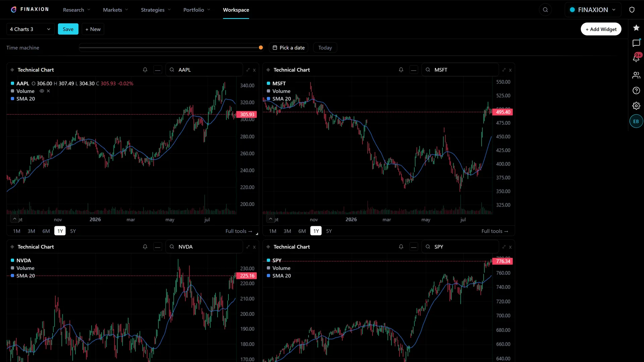
Task: Select 5Y range on AAPL chart
Action: (x=73, y=231)
